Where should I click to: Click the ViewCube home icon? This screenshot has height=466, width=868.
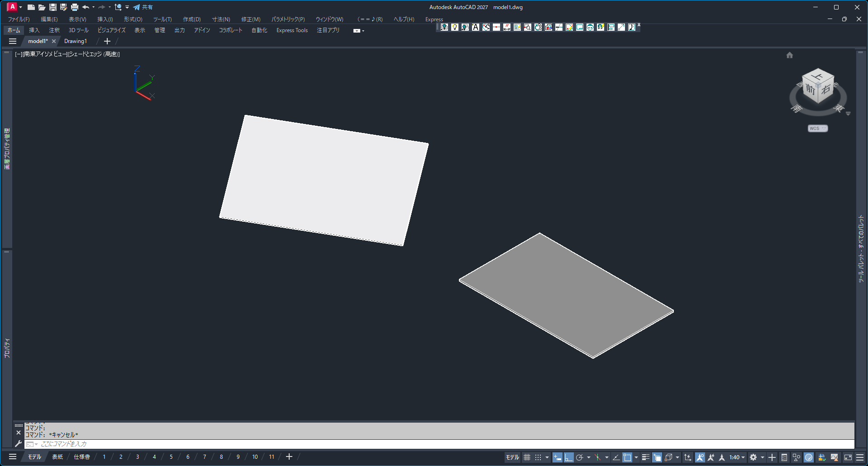click(789, 55)
